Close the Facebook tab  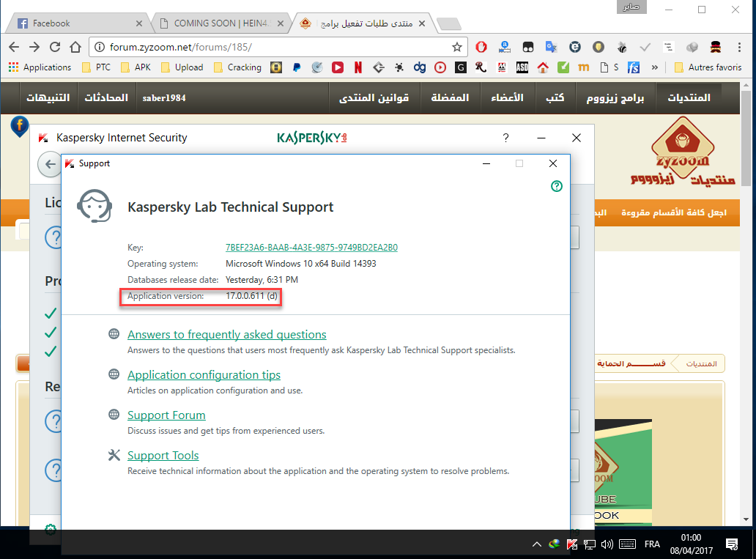(139, 23)
